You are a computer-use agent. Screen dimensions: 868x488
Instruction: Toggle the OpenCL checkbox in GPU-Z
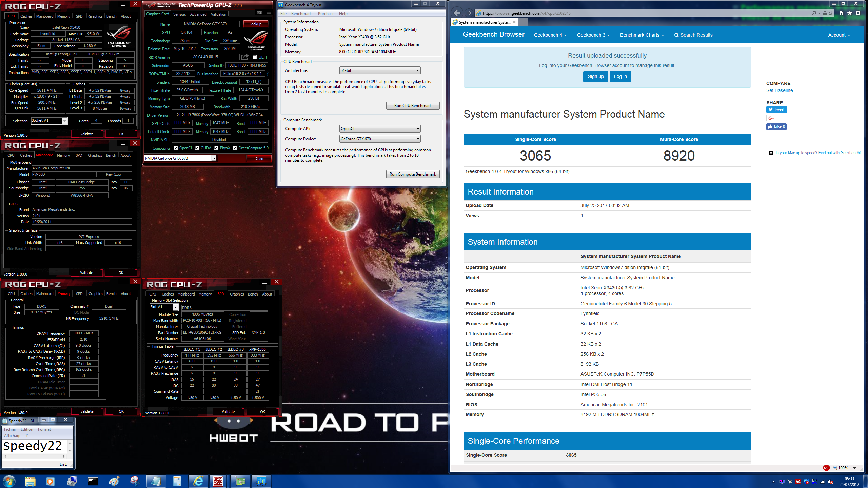(176, 148)
